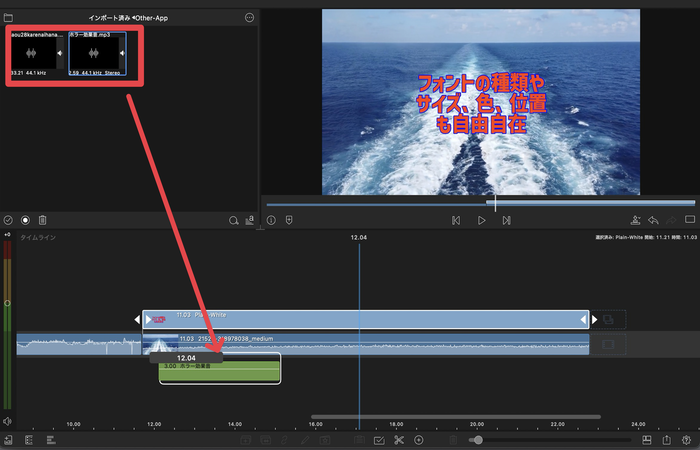
Task: Adjust the timeline zoom slider
Action: [x=479, y=440]
